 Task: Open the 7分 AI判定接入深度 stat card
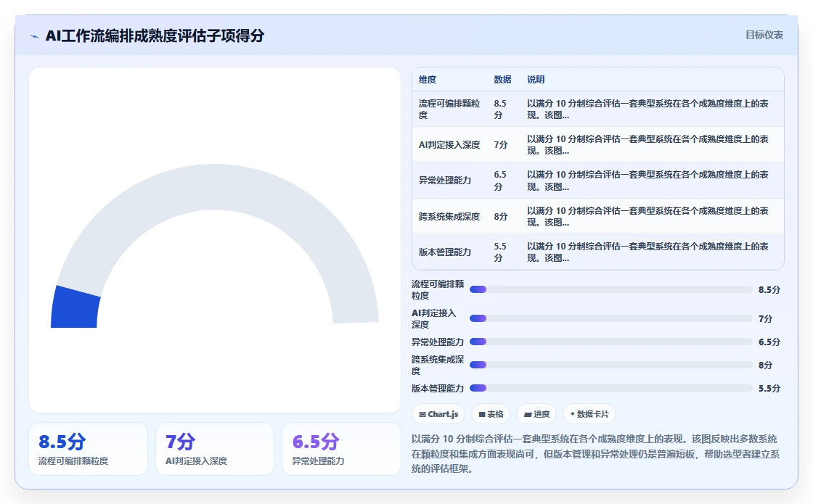(215, 449)
